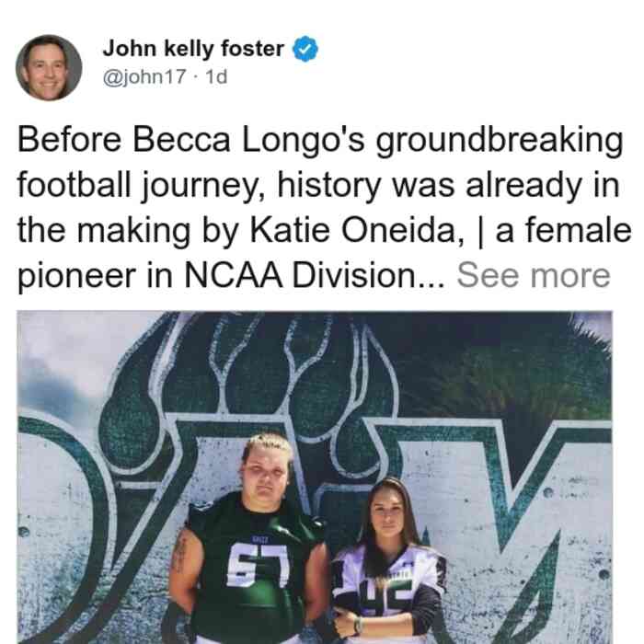Click the arm tattoo on player 57
The height and width of the screenshot is (644, 644).
[x=180, y=555]
